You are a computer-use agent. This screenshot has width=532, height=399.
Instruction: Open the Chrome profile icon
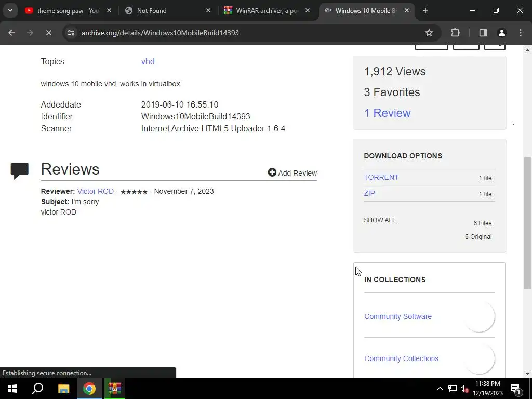click(501, 33)
